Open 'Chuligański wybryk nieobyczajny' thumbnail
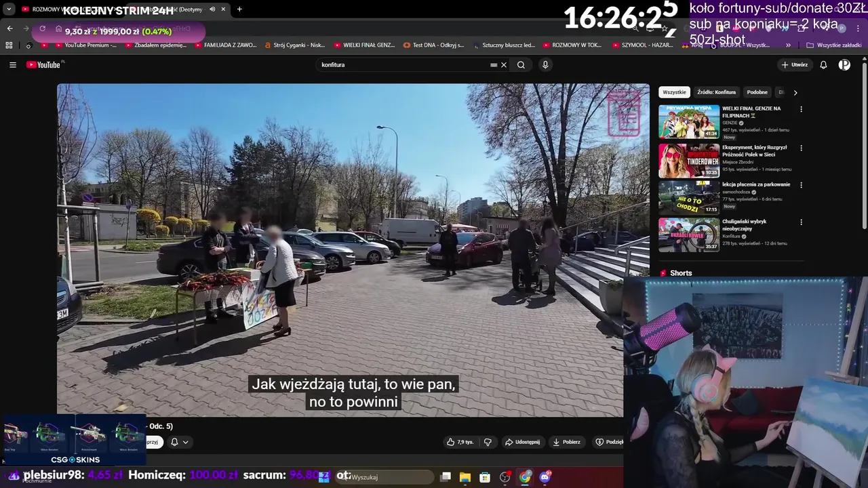The width and height of the screenshot is (868, 488). pyautogui.click(x=689, y=235)
